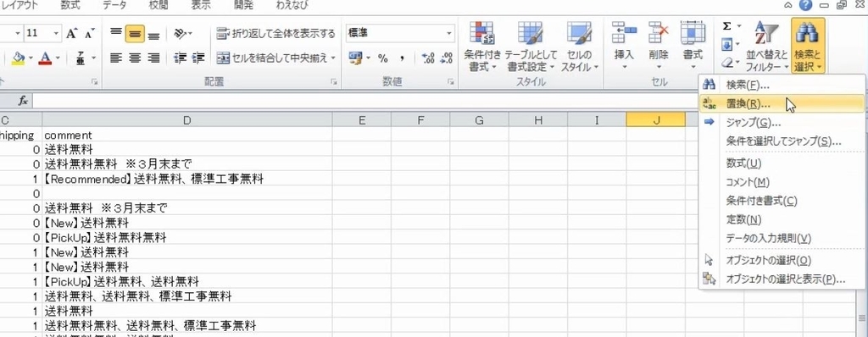868x337 pixels.
Task: Open the Clear eraser icon
Action: click(726, 63)
